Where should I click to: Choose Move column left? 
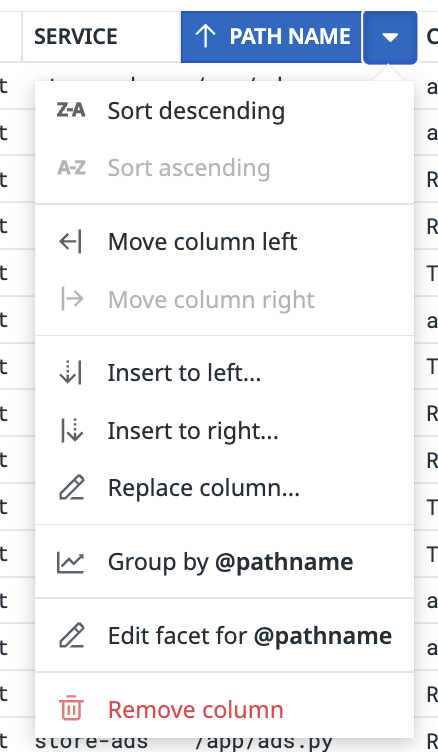(x=224, y=241)
